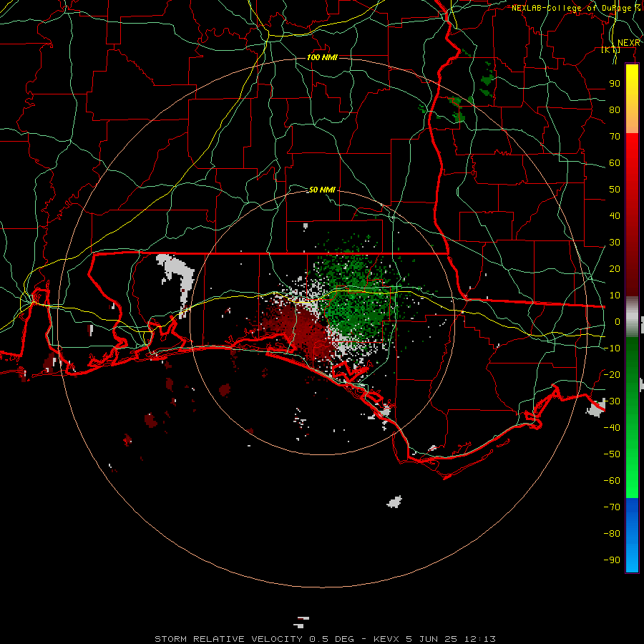Click the 50 value on velocity scale

tap(615, 190)
